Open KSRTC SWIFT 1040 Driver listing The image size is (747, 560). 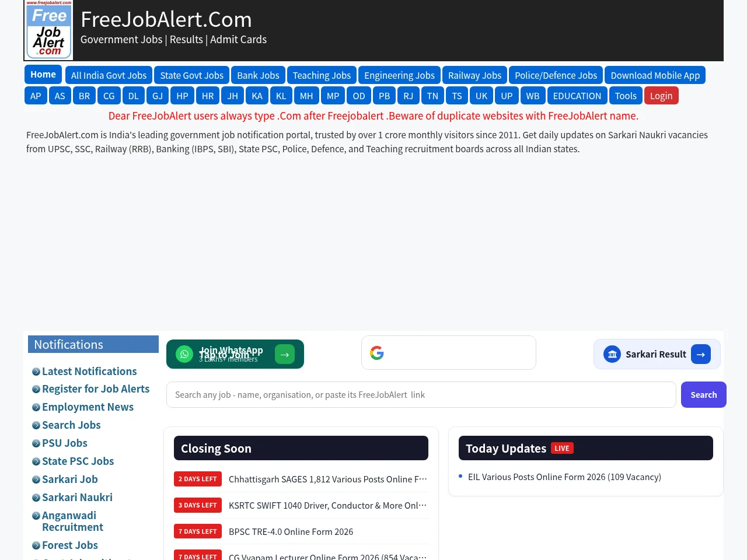(328, 505)
